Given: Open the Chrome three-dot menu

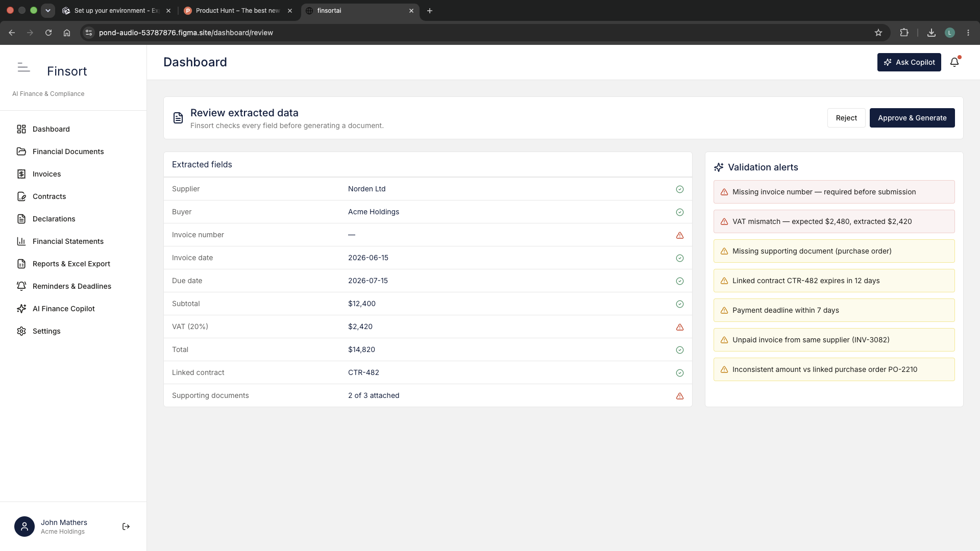Looking at the screenshot, I should pyautogui.click(x=968, y=33).
